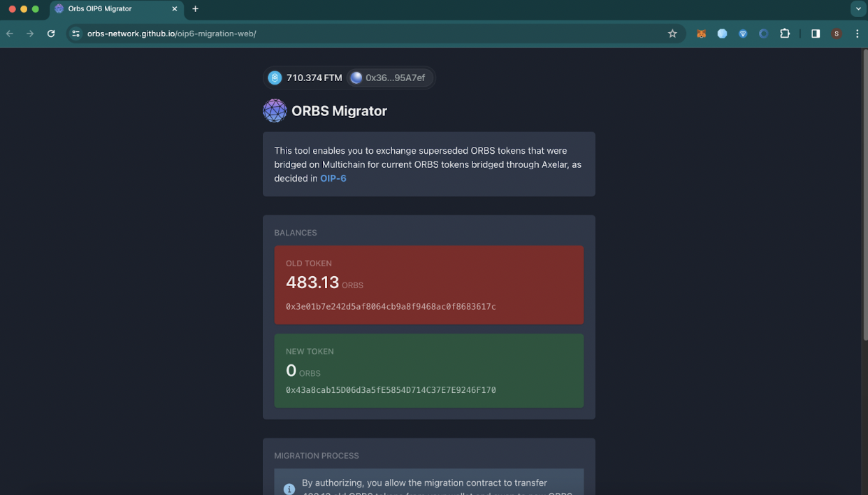Toggle the bookmark star for this page
Viewport: 868px width, 495px height.
[672, 33]
